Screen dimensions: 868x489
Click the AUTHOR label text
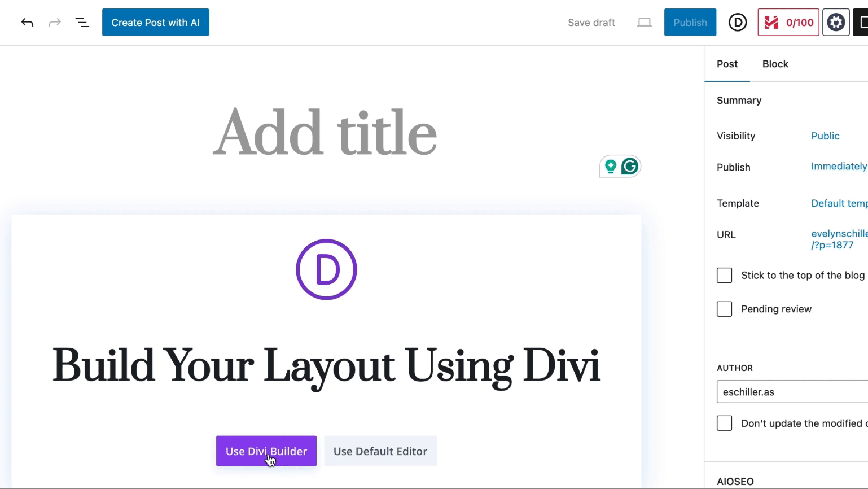pos(735,368)
